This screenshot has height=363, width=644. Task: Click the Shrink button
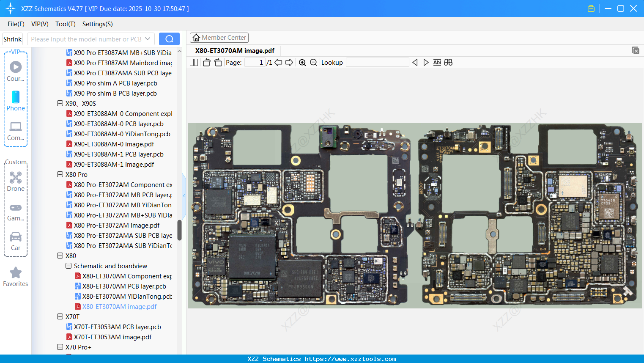click(12, 38)
